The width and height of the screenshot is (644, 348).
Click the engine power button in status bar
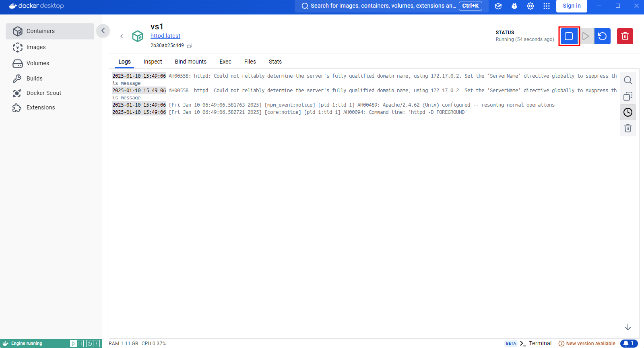pos(90,344)
